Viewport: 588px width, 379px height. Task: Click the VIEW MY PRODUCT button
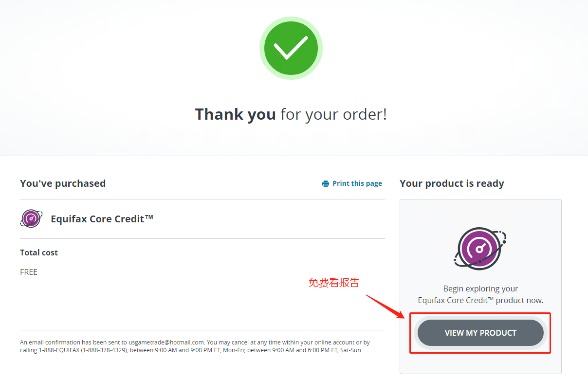(480, 333)
